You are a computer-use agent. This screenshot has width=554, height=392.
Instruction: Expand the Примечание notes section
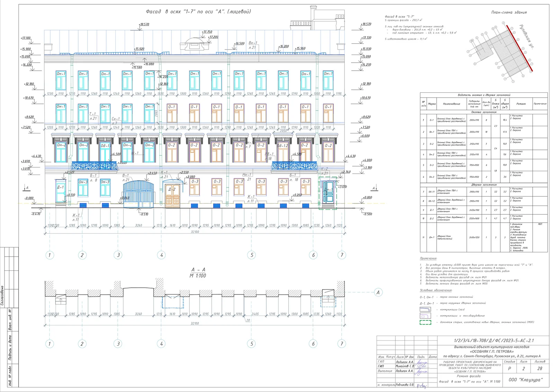(429, 258)
